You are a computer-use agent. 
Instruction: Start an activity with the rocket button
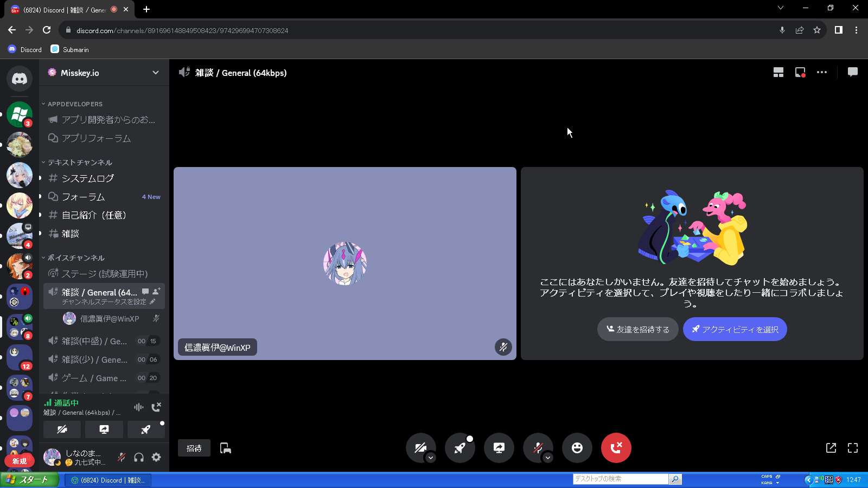coord(460,448)
